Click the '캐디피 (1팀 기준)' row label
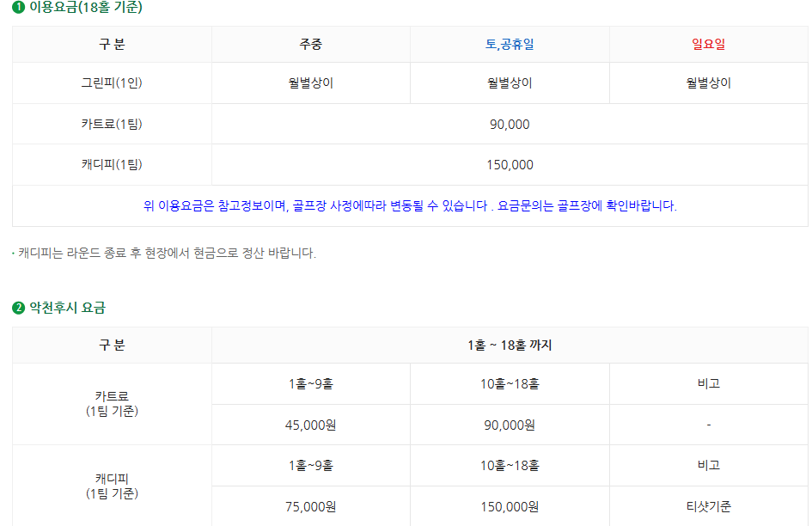812x526 pixels. pos(112,486)
